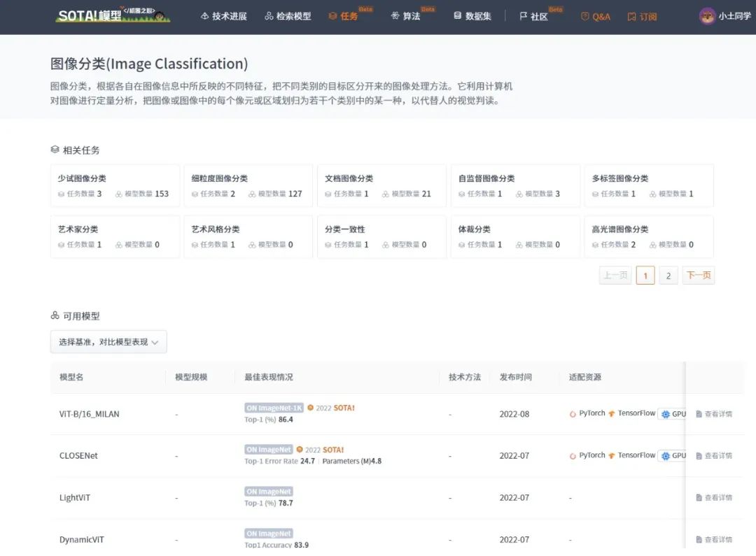Click ON ImageNet tag for CLOSENet
This screenshot has height=556, width=756.
[269, 450]
